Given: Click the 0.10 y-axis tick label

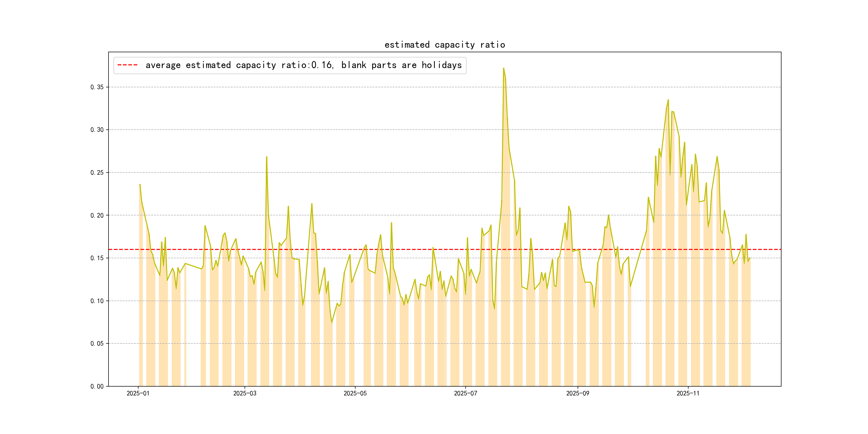Looking at the screenshot, I should [97, 301].
